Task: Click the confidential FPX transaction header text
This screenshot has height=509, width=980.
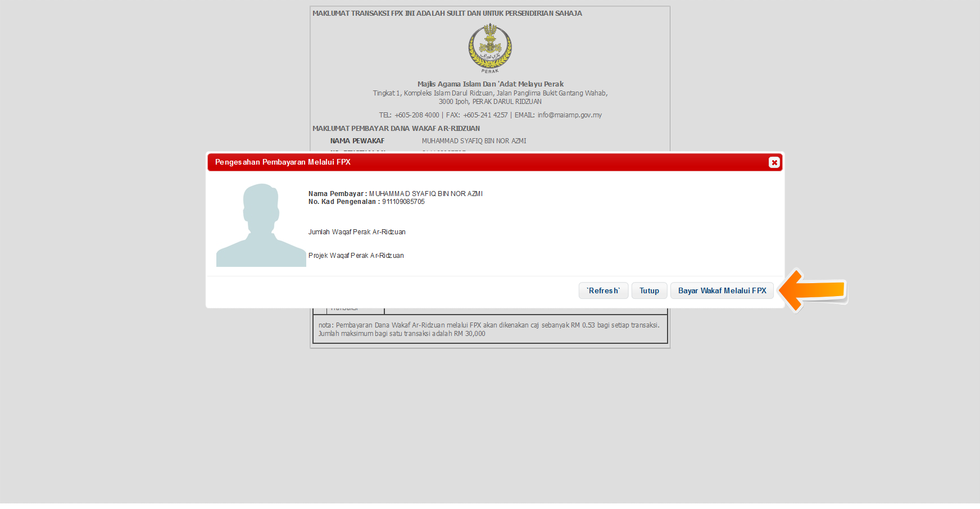Action: 447,13
